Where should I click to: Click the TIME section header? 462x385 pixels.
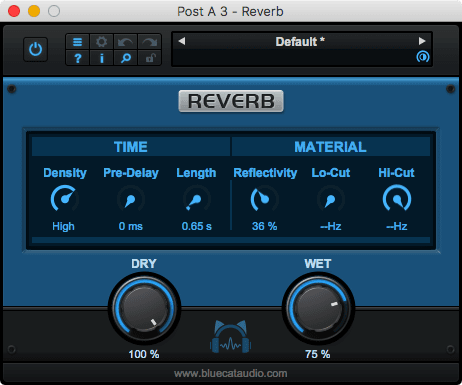[x=131, y=147]
